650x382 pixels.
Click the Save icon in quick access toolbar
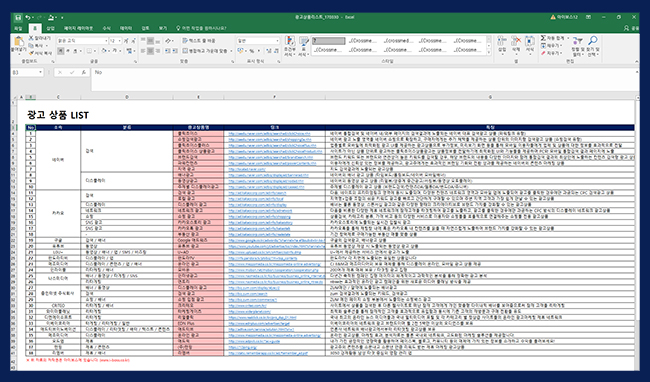pos(18,17)
